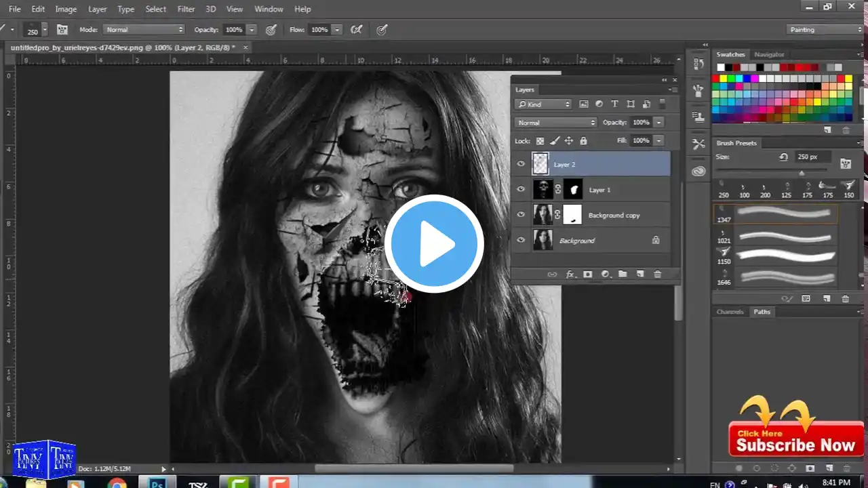Open the adjustment layer icon in Layers panel
The image size is (868, 488).
(605, 274)
